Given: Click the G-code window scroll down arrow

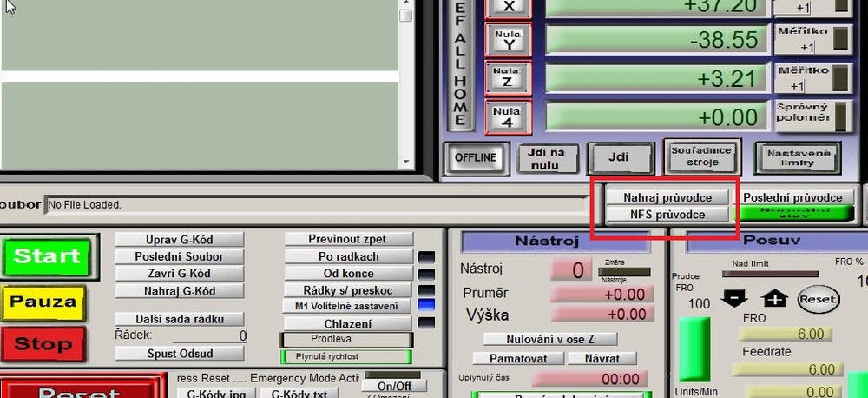Looking at the screenshot, I should click(x=406, y=161).
